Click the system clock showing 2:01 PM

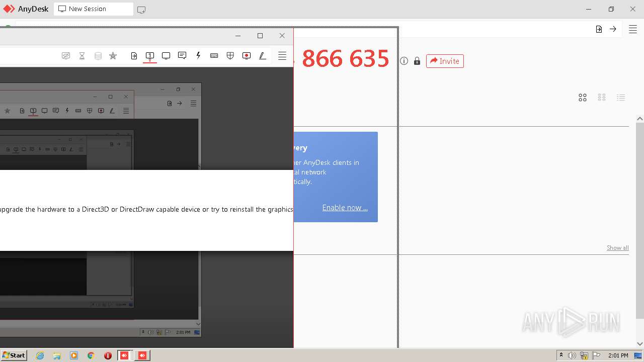pos(618,355)
